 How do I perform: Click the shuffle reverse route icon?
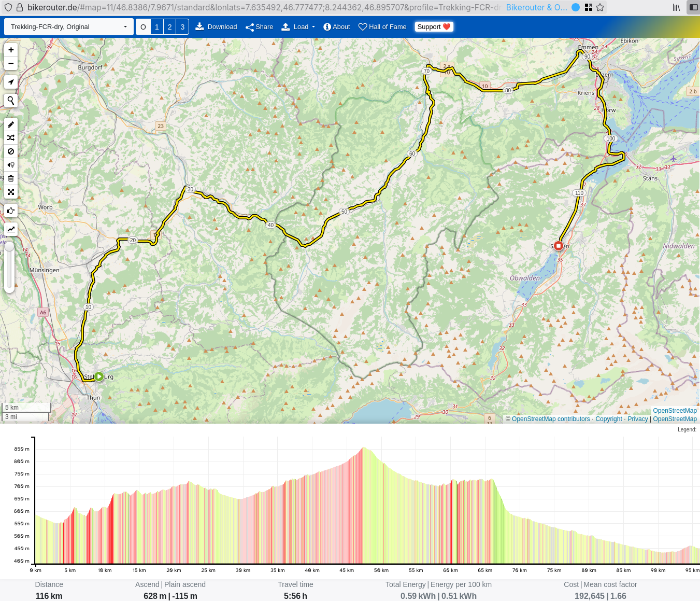click(11, 138)
